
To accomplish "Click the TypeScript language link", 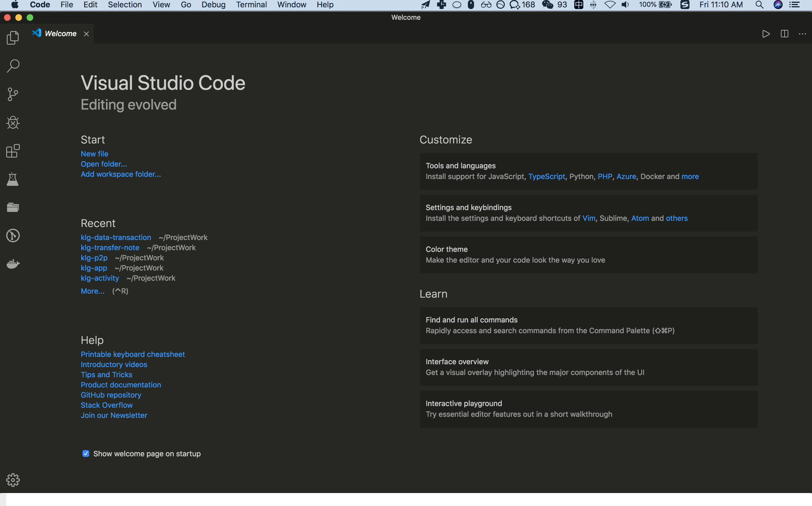I will pos(546,177).
